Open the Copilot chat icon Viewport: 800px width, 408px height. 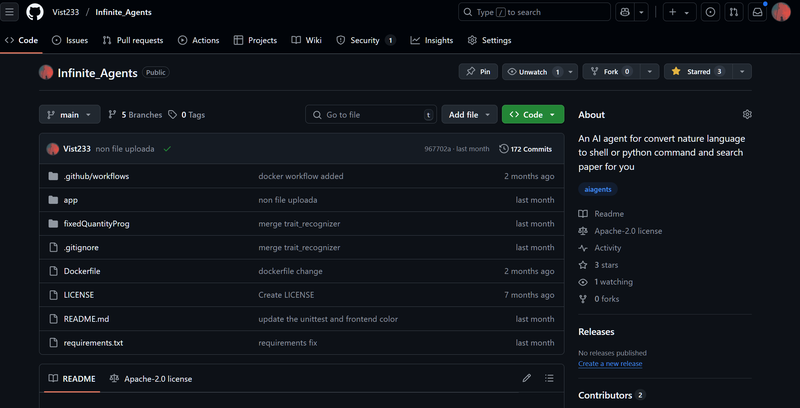625,12
